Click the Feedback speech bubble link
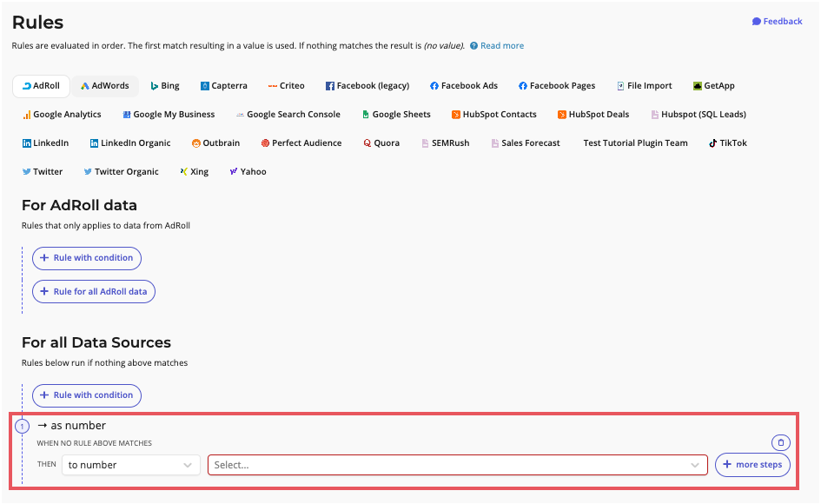Viewport: 821px width, 504px height. tap(777, 22)
